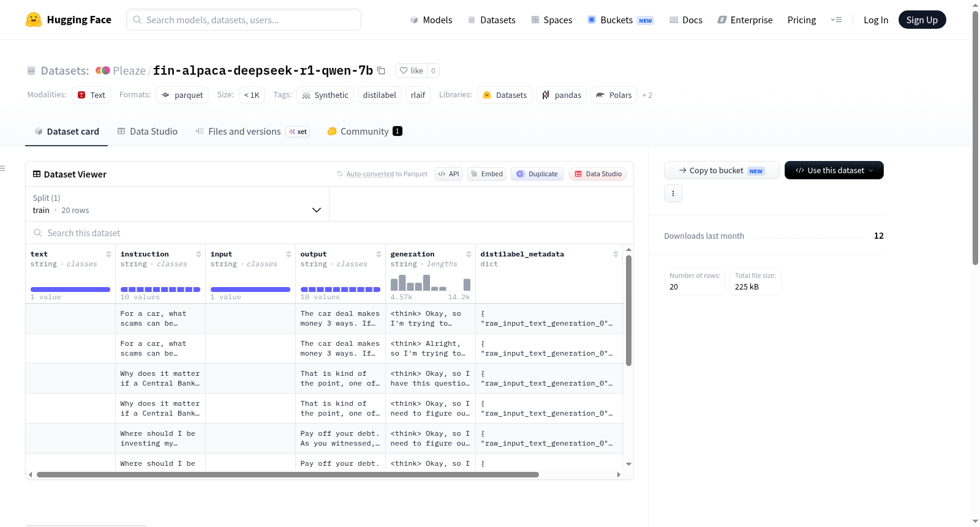
Task: Open the three-dot more options button
Action: pyautogui.click(x=673, y=193)
